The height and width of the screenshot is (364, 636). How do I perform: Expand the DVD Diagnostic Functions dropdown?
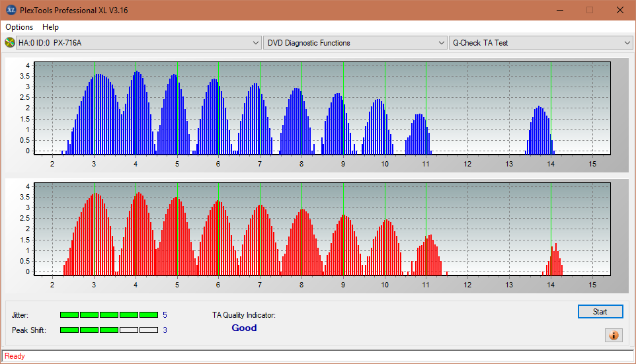pyautogui.click(x=355, y=42)
